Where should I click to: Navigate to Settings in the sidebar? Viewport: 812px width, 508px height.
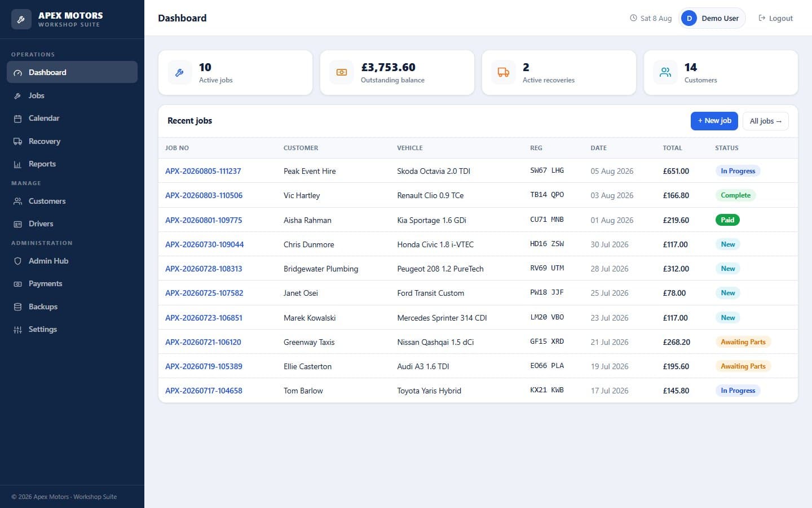[72, 329]
